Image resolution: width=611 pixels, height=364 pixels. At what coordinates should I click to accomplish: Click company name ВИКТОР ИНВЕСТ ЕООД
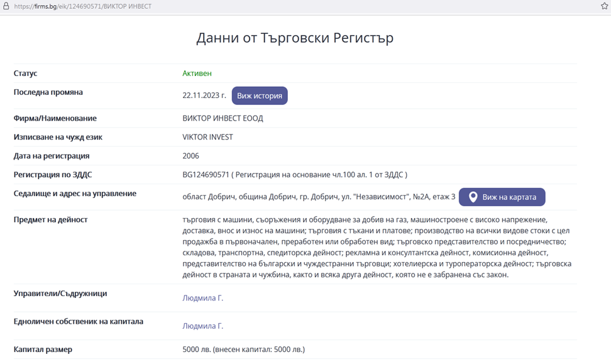pyautogui.click(x=223, y=118)
